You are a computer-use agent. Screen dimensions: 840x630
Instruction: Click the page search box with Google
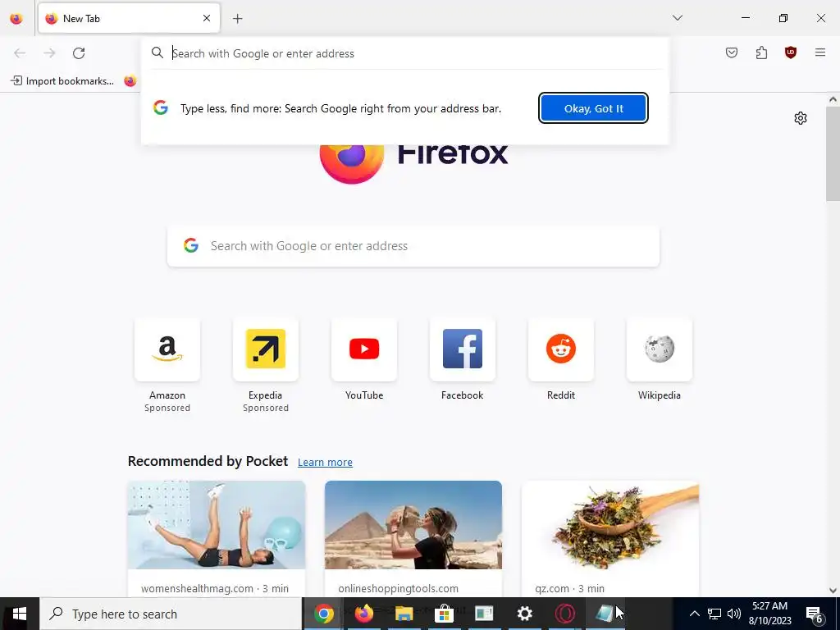413,246
